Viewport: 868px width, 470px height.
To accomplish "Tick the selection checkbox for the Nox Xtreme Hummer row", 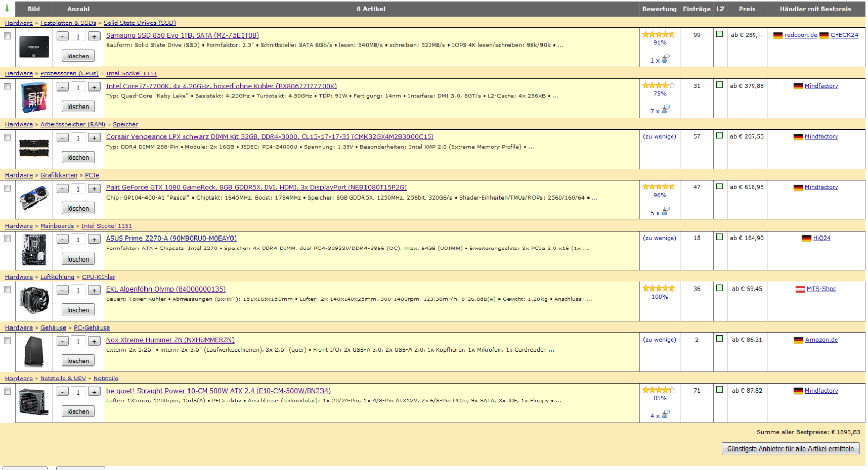I will pyautogui.click(x=7, y=341).
